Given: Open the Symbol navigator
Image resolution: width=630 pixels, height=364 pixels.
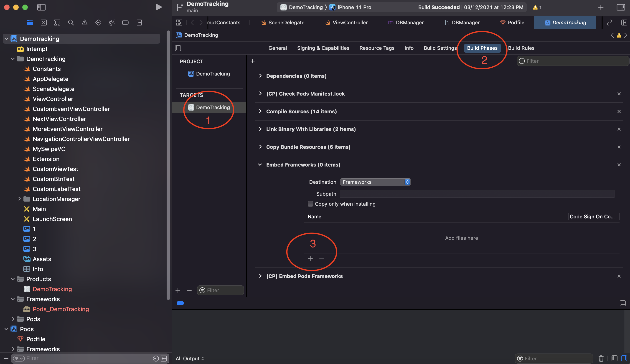Looking at the screenshot, I should click(57, 23).
